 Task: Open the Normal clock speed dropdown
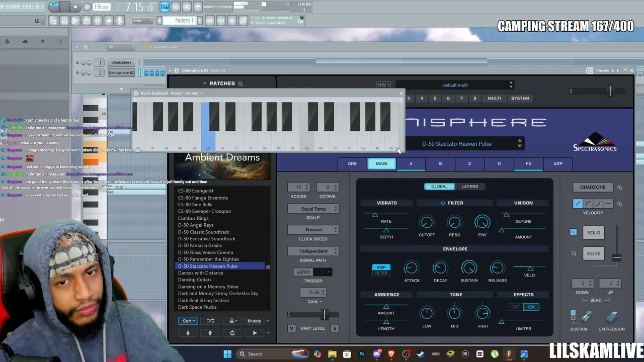point(313,230)
